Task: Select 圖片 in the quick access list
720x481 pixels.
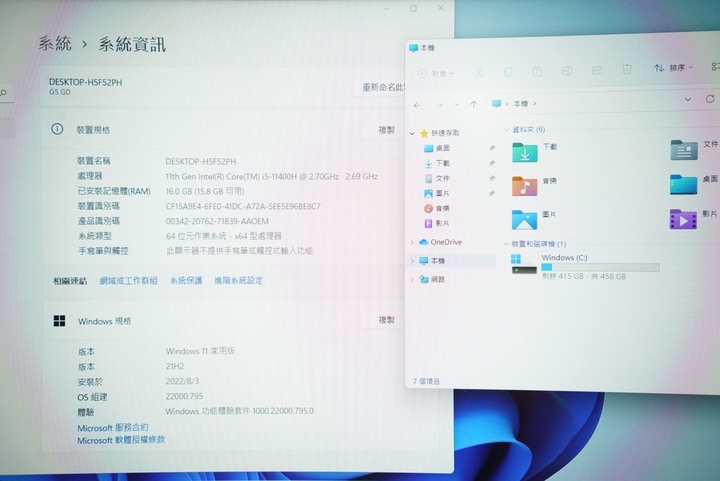Action: [437, 193]
